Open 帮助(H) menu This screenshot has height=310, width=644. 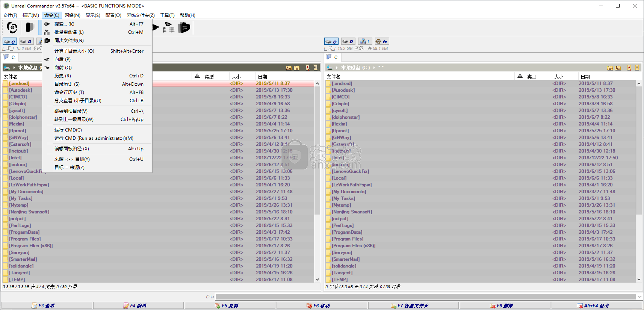pos(187,15)
